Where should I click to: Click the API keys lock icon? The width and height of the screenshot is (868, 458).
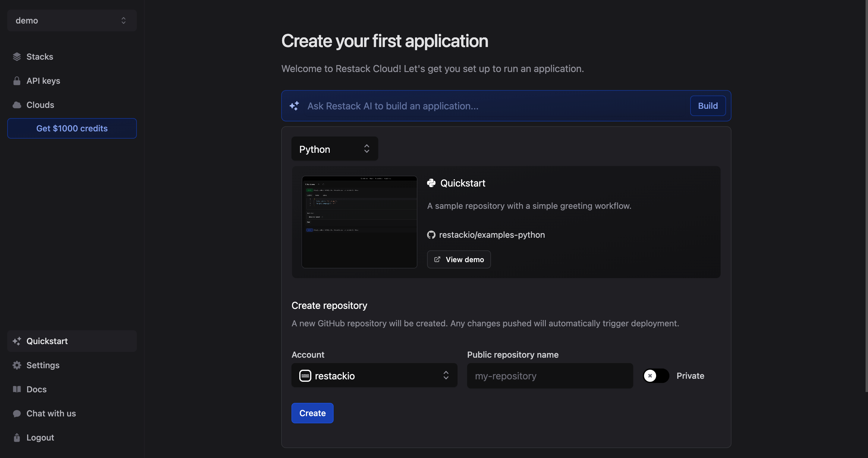pos(17,81)
